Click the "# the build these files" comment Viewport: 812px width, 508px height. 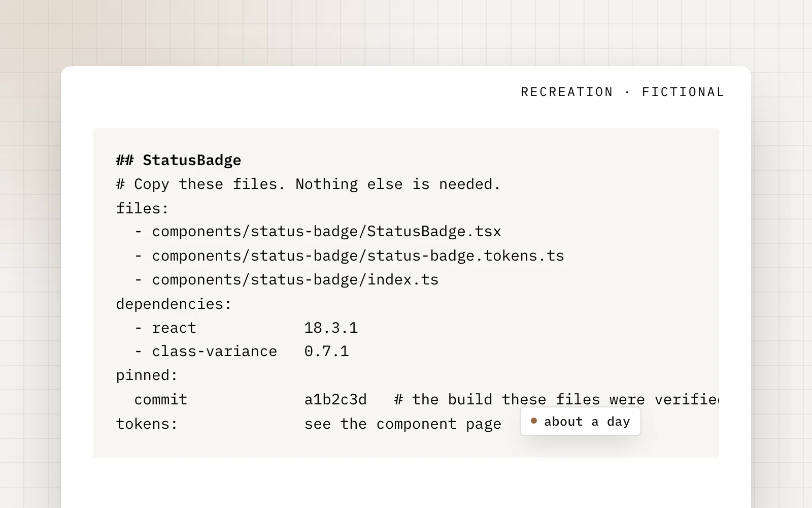click(x=557, y=399)
